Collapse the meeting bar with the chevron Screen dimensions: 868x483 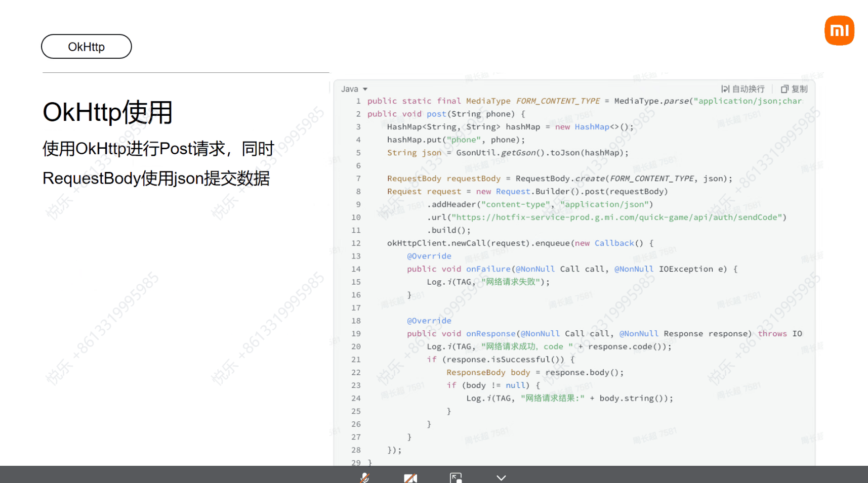tap(501, 477)
